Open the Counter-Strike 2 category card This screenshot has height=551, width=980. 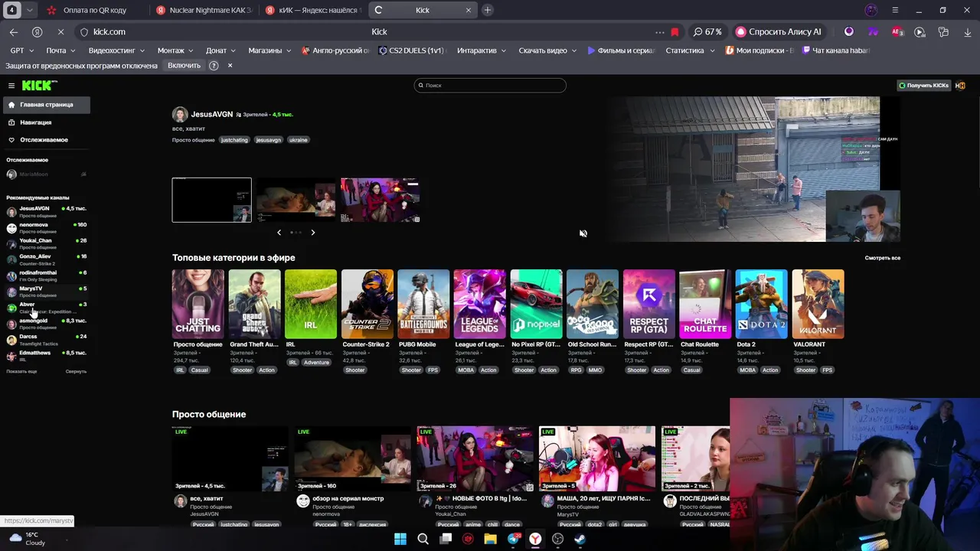pos(367,304)
